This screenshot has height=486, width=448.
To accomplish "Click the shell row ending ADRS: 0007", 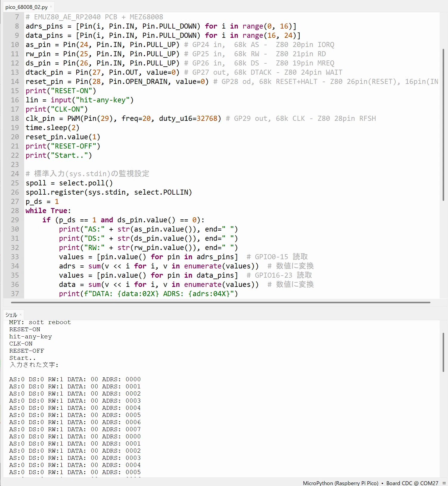I will tap(75, 429).
